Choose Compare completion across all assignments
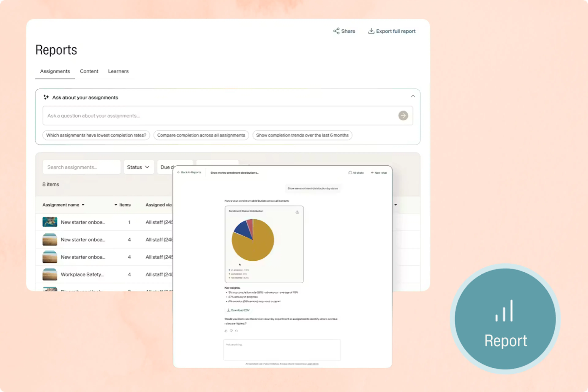 point(201,135)
